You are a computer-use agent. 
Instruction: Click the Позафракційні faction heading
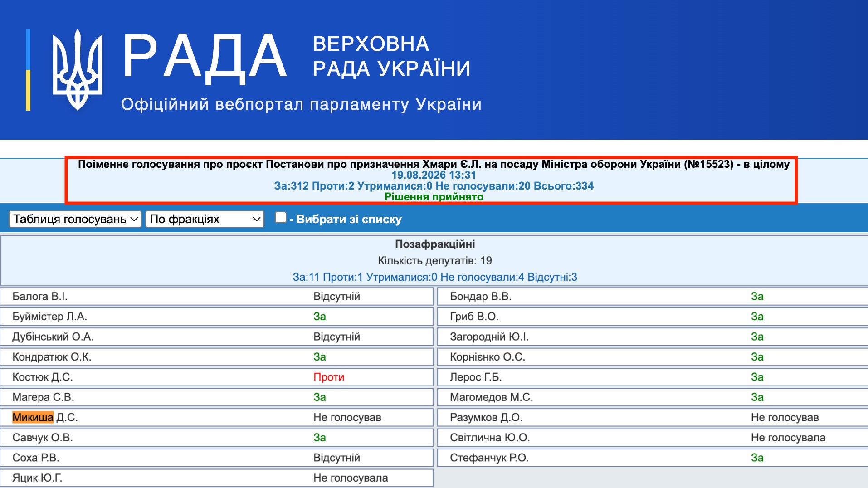coord(435,244)
